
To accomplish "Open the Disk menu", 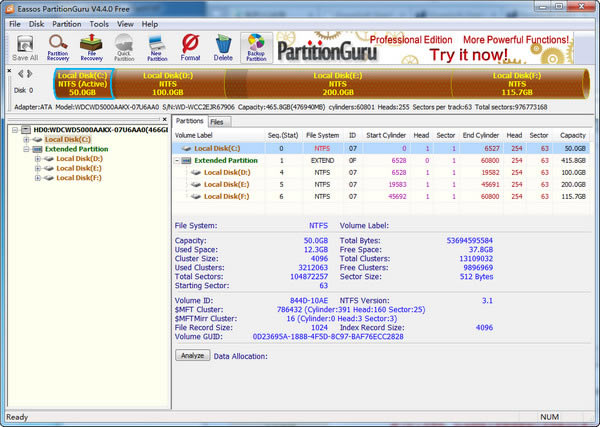I will point(36,24).
